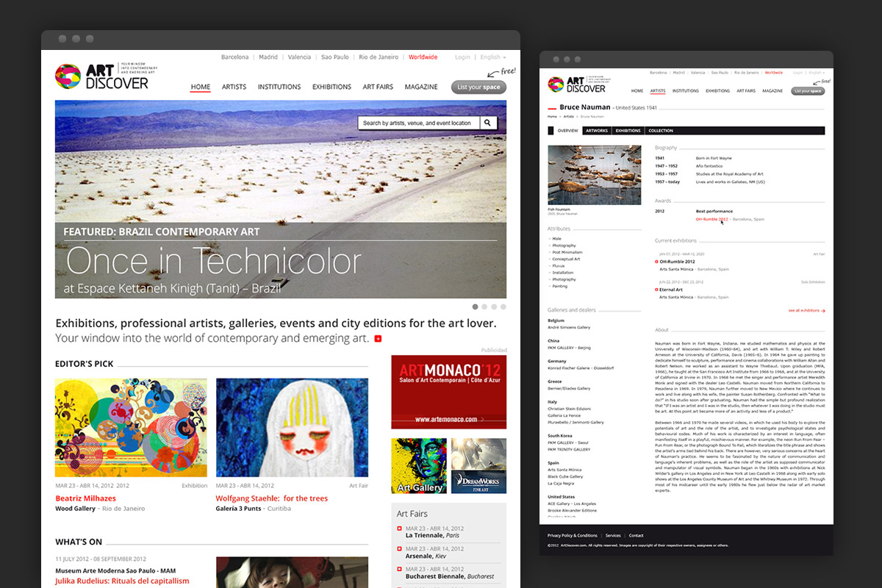Open the Fish Fountain artwork image
882x588 pixels.
(x=595, y=175)
